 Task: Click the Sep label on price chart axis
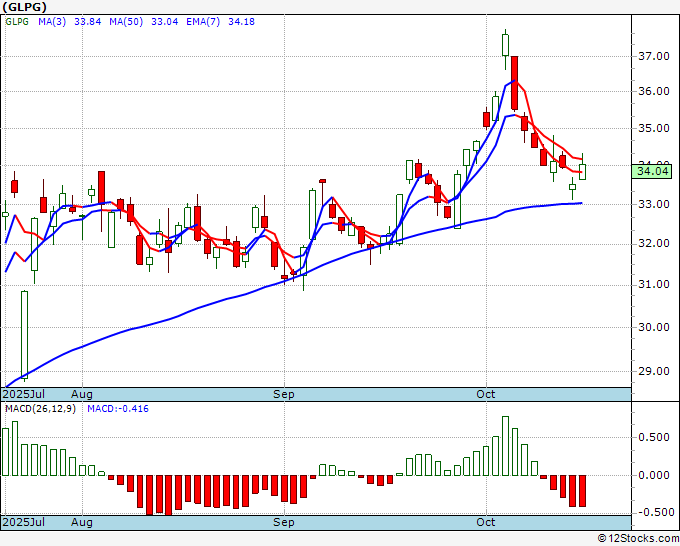click(284, 394)
